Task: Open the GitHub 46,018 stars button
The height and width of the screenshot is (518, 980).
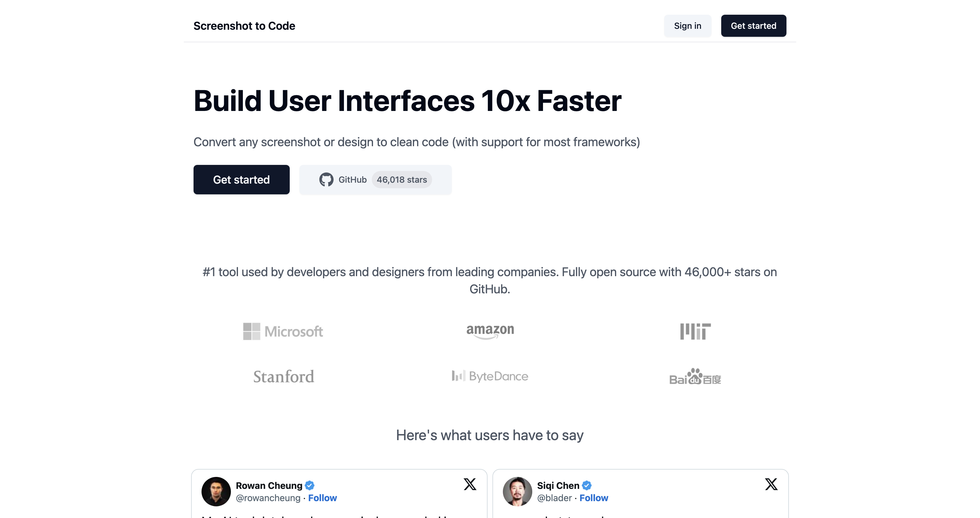Action: (x=375, y=180)
